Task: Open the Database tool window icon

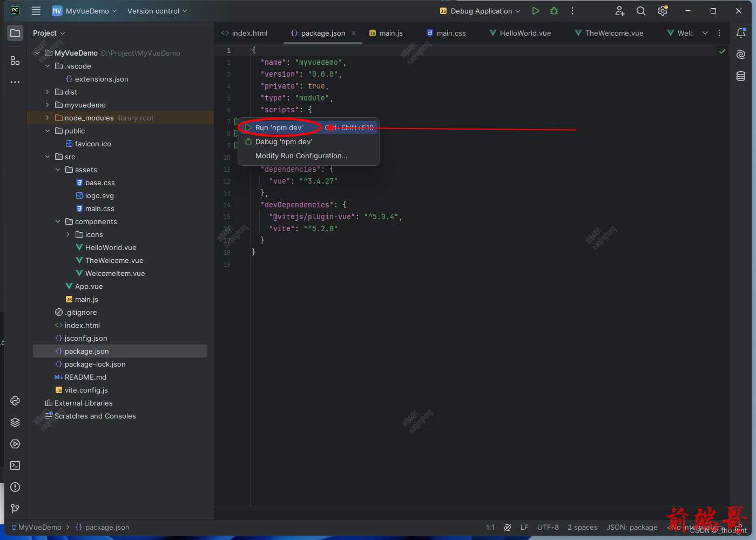Action: pyautogui.click(x=741, y=76)
